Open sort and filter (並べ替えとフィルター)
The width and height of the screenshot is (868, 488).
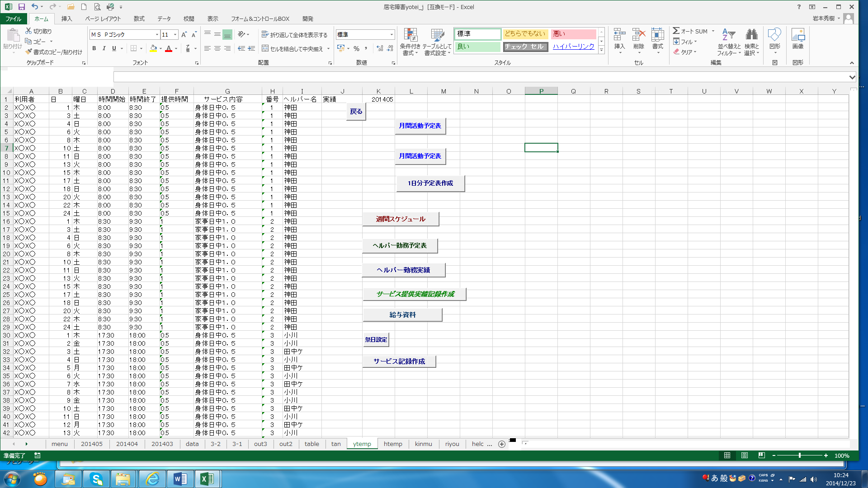[x=729, y=42]
